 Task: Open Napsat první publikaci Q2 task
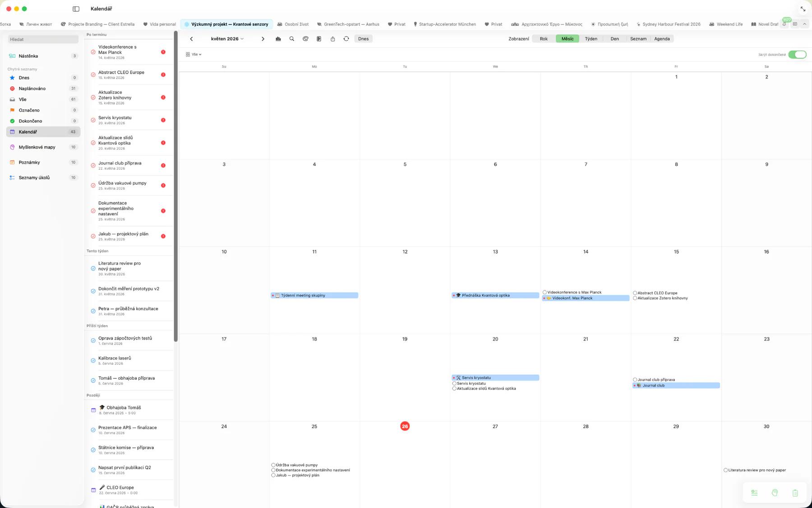click(129, 470)
